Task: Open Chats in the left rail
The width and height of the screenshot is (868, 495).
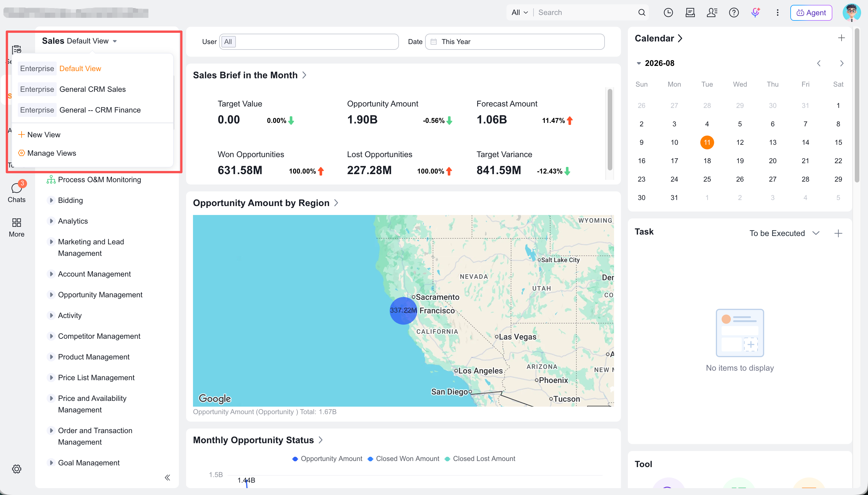Action: coord(17,192)
